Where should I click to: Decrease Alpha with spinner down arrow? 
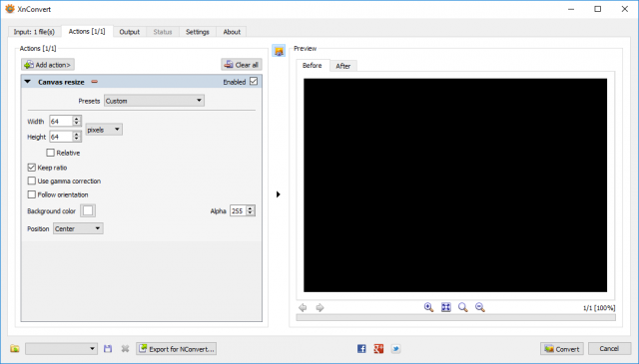[251, 213]
